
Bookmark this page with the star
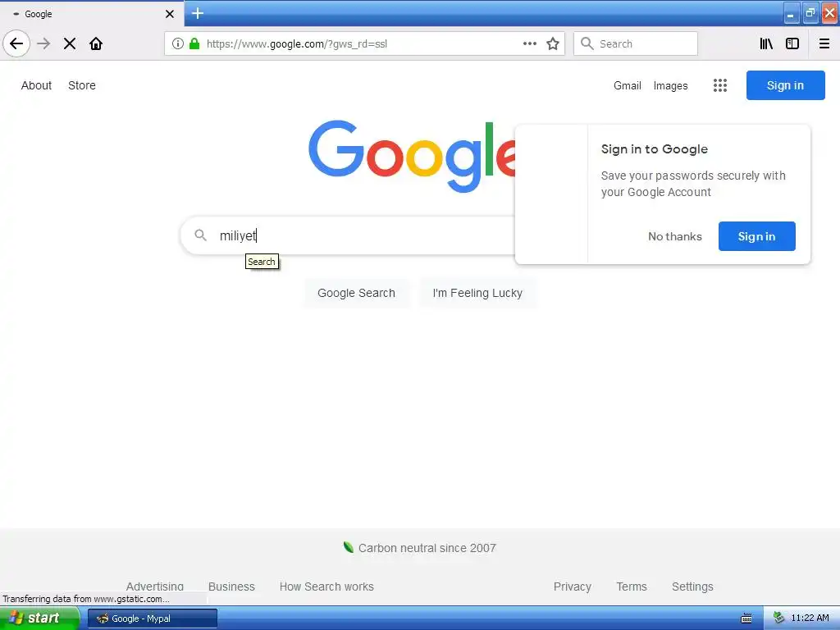point(553,43)
